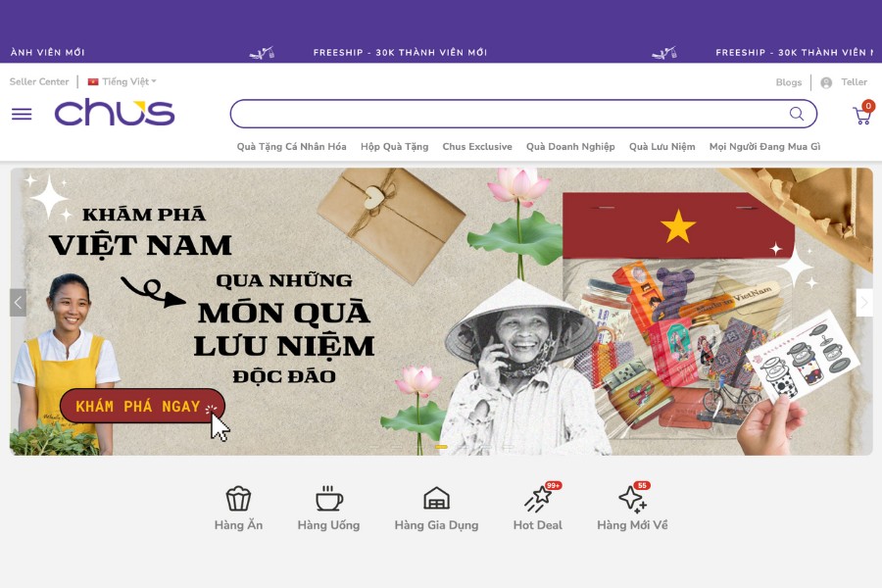Expand the Tiếng Việt language dropdown
The image size is (882, 588).
(x=122, y=81)
